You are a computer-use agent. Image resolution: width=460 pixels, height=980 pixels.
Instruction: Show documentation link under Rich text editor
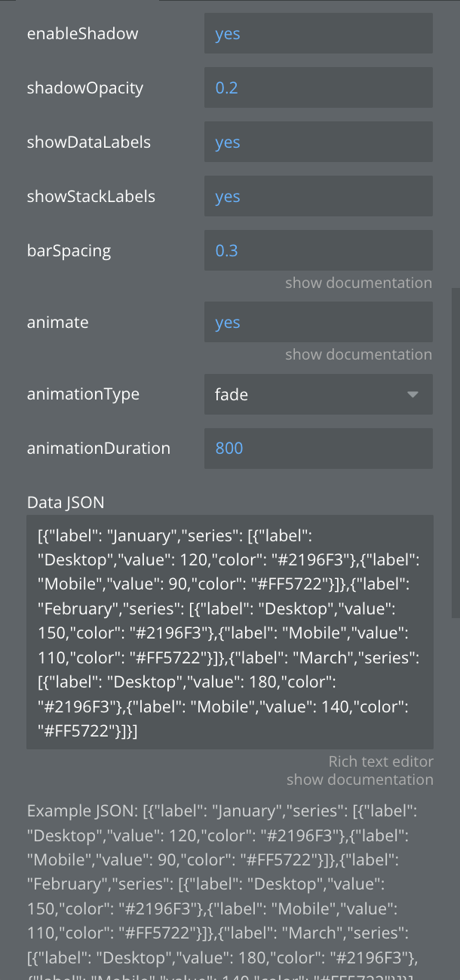[x=360, y=780]
